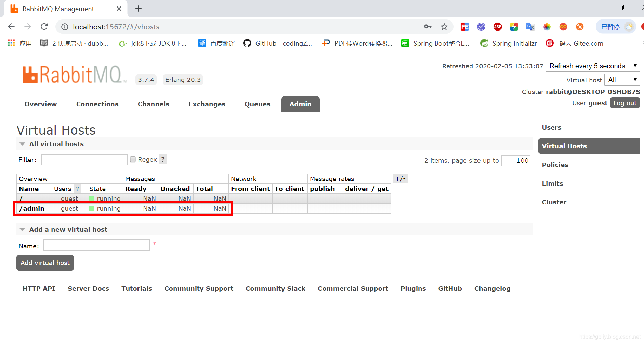Log out of guest user
The width and height of the screenshot is (644, 343).
pyautogui.click(x=625, y=103)
